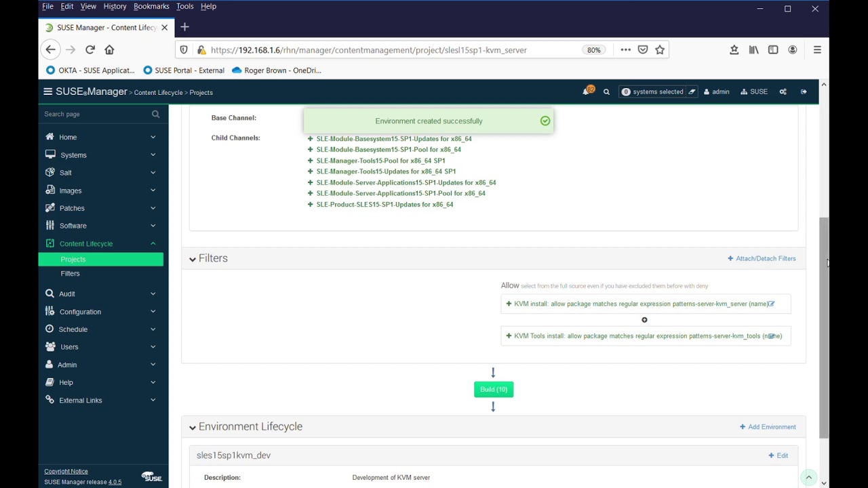
Task: Collapse the Content Lifecycle menu chevron
Action: 153,243
